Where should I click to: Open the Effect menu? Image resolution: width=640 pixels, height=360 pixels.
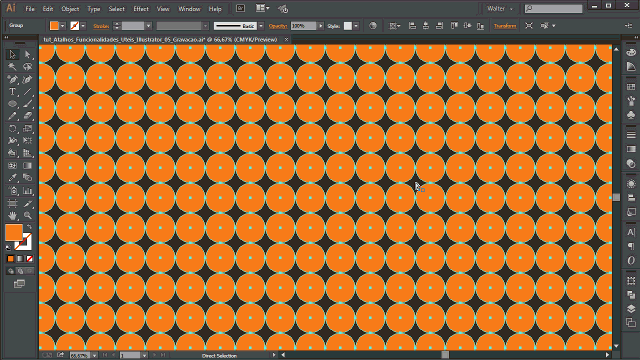(x=141, y=9)
